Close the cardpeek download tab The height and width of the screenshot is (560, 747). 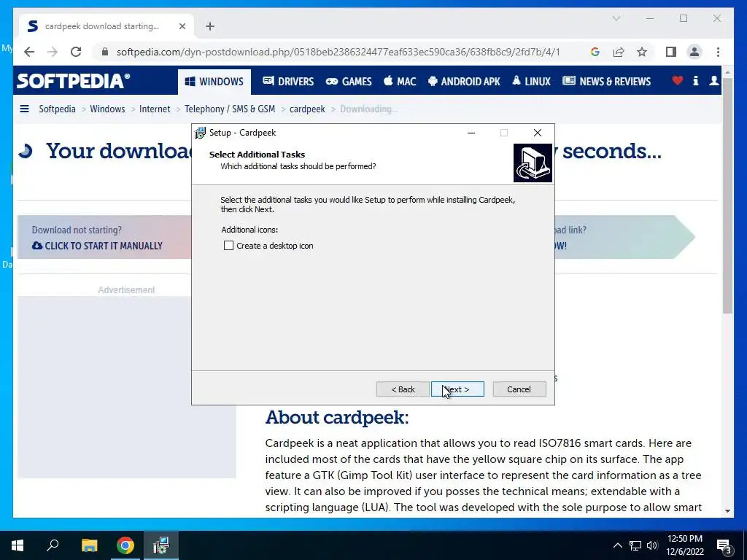coord(182,26)
